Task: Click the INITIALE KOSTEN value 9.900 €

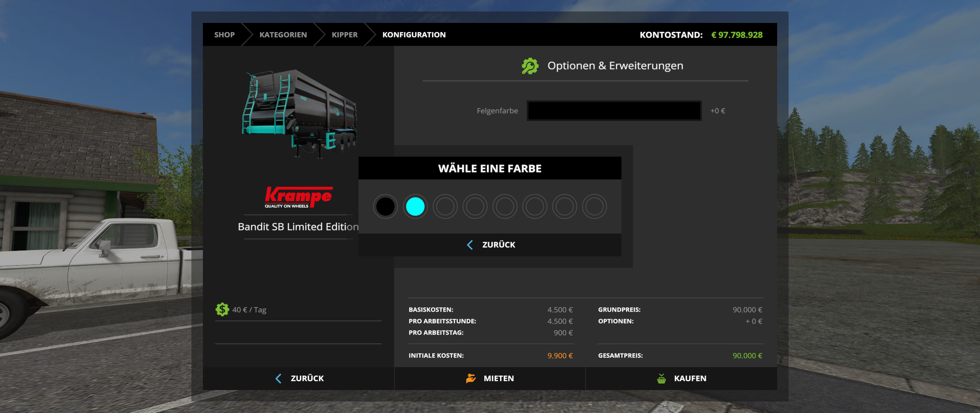Action: point(560,356)
